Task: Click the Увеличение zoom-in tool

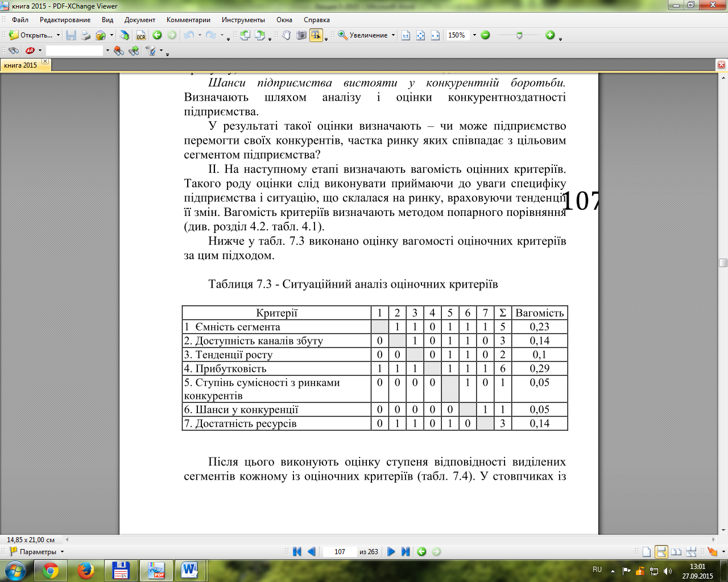Action: point(363,35)
